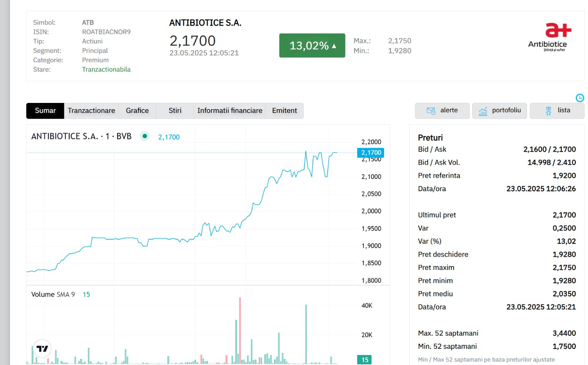Click the volume axis label 15
Screen dimensions: 588x365
coord(365,360)
